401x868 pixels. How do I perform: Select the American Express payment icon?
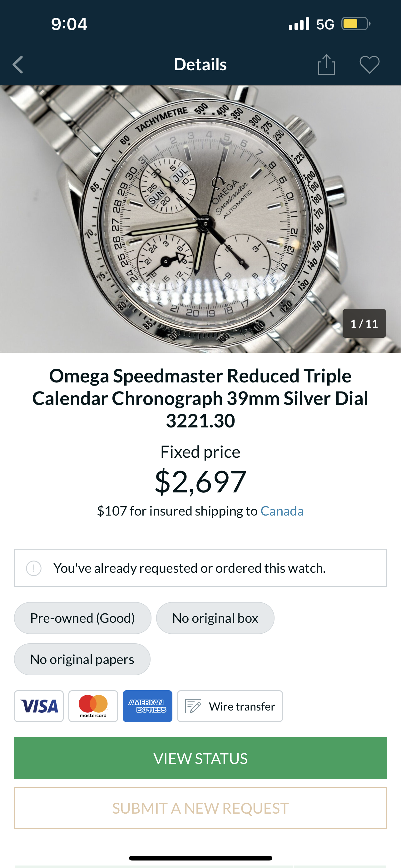[147, 706]
